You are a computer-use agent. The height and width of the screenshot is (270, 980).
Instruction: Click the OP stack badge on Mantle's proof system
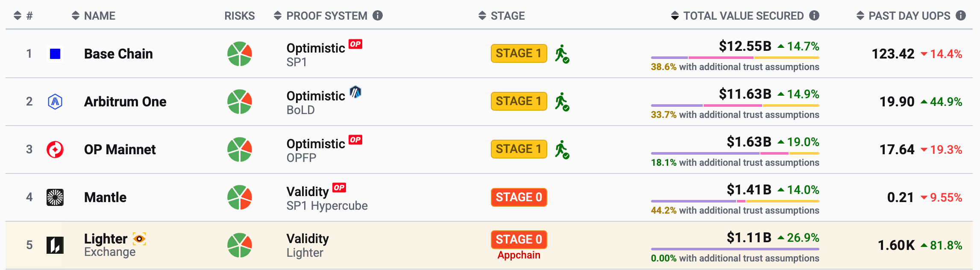339,188
